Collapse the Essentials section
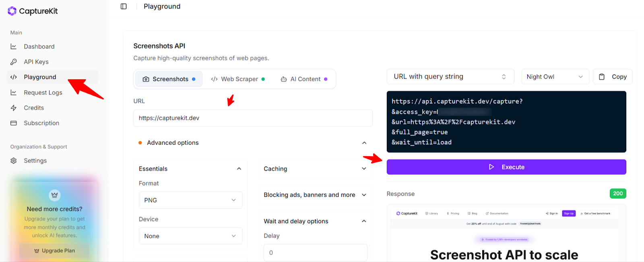The image size is (644, 262). pyautogui.click(x=190, y=169)
